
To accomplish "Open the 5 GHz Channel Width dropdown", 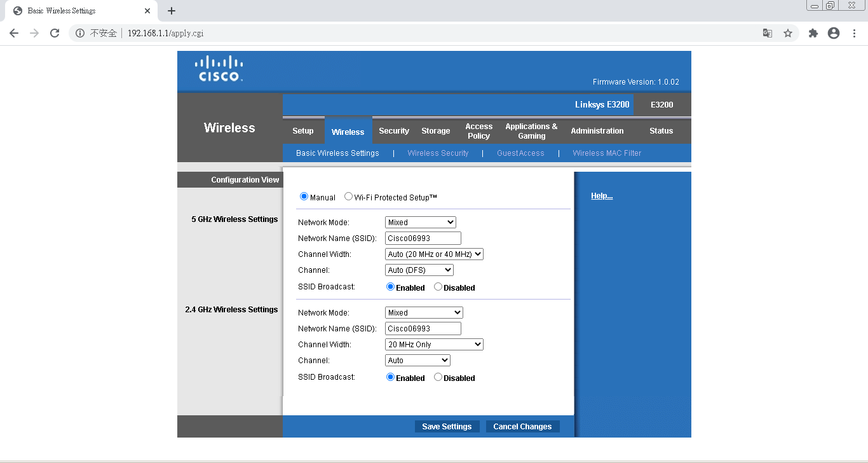I will [x=434, y=254].
